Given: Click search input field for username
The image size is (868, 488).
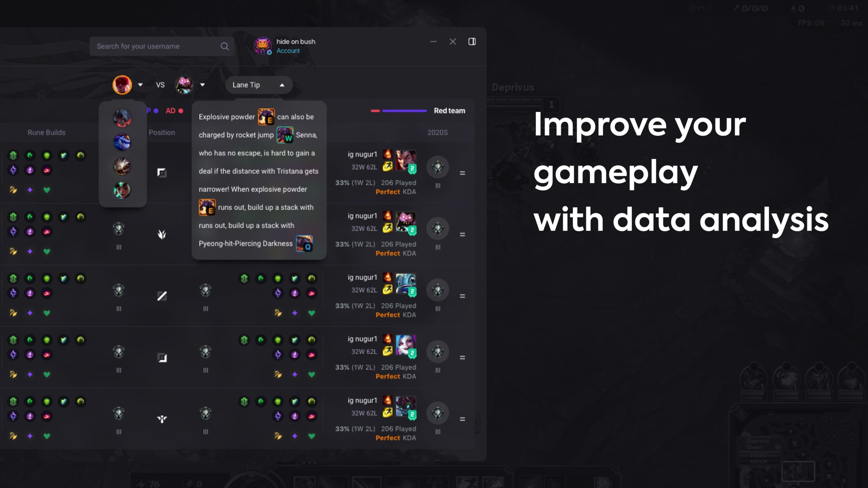Looking at the screenshot, I should tap(161, 46).
